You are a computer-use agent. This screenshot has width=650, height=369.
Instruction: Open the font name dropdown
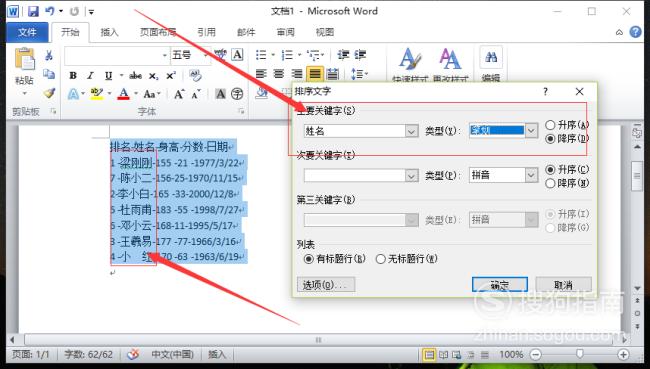click(x=165, y=55)
